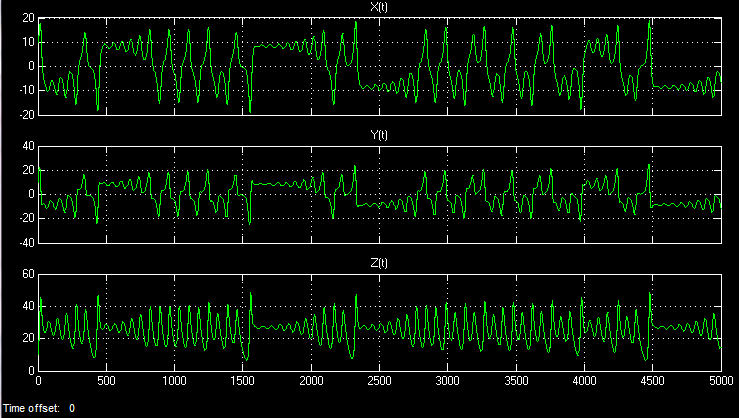Select the X(t) signal plot axes
This screenshot has height=418, width=739.
pyautogui.click(x=380, y=66)
